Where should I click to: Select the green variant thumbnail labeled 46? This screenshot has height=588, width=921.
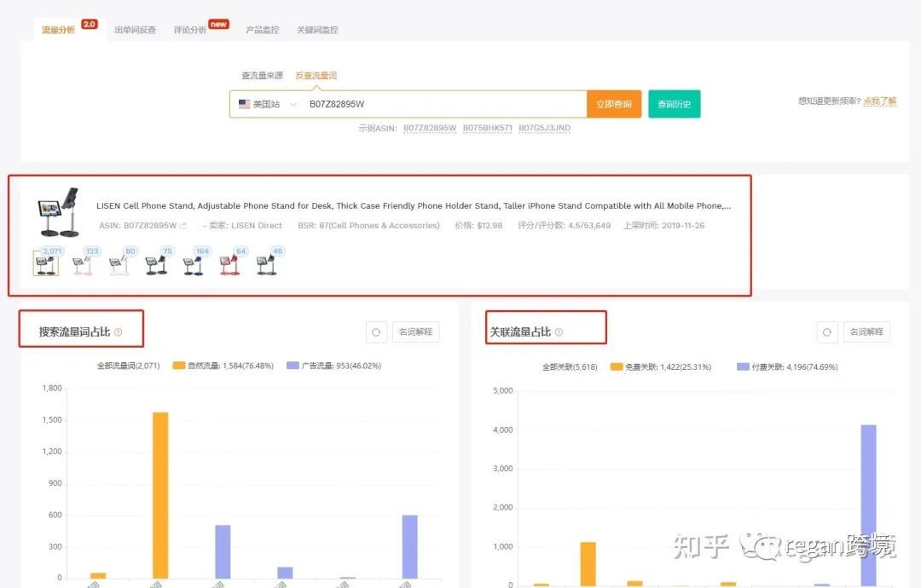pos(267,264)
